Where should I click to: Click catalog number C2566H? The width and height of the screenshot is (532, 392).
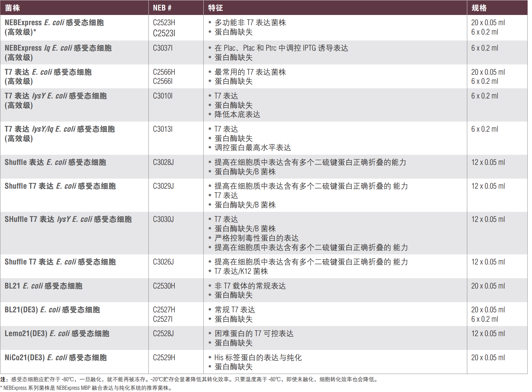click(x=164, y=72)
